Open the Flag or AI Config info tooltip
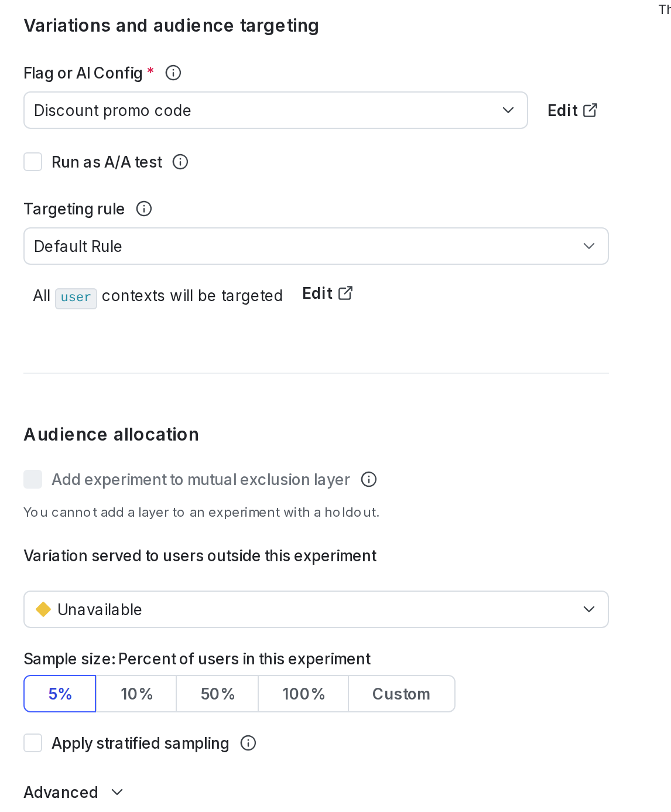Image resolution: width=671 pixels, height=812 pixels. click(173, 73)
